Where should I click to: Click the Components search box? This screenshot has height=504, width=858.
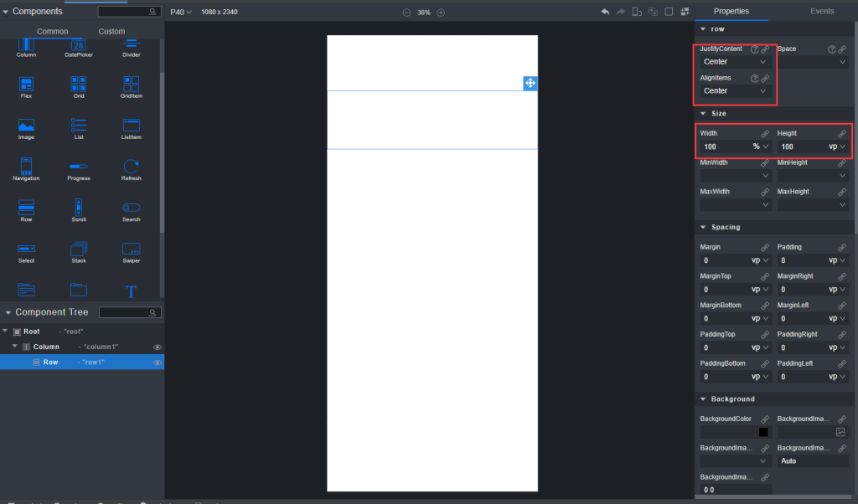pyautogui.click(x=129, y=12)
